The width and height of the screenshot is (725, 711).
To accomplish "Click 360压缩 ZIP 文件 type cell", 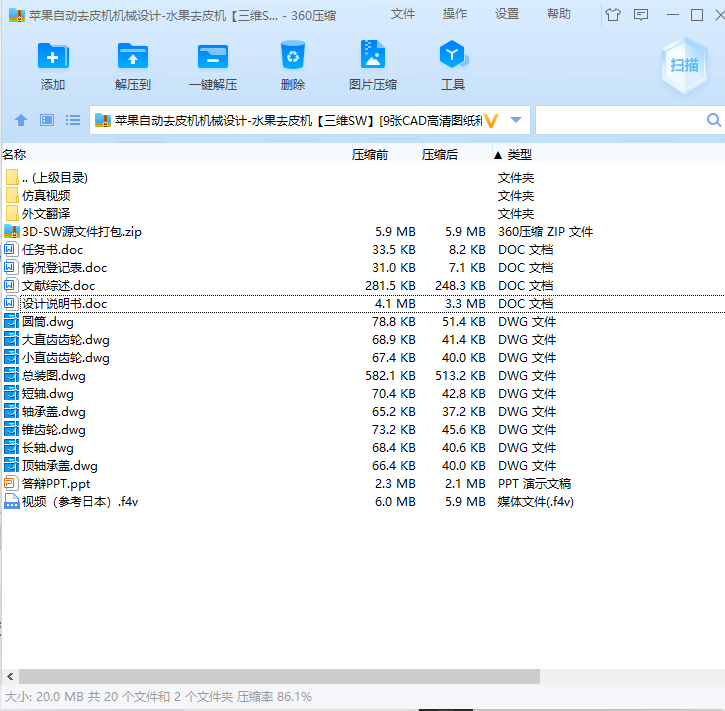I will tap(545, 232).
